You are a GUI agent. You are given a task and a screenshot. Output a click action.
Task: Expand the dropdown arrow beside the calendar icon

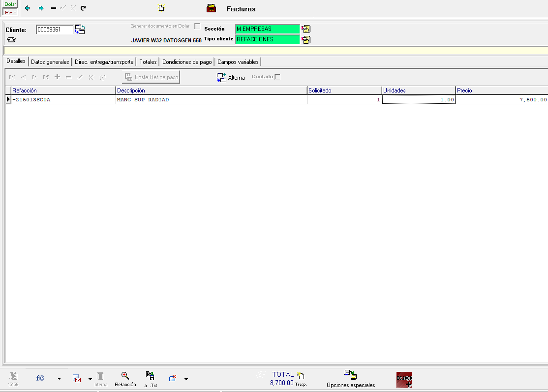coord(90,379)
